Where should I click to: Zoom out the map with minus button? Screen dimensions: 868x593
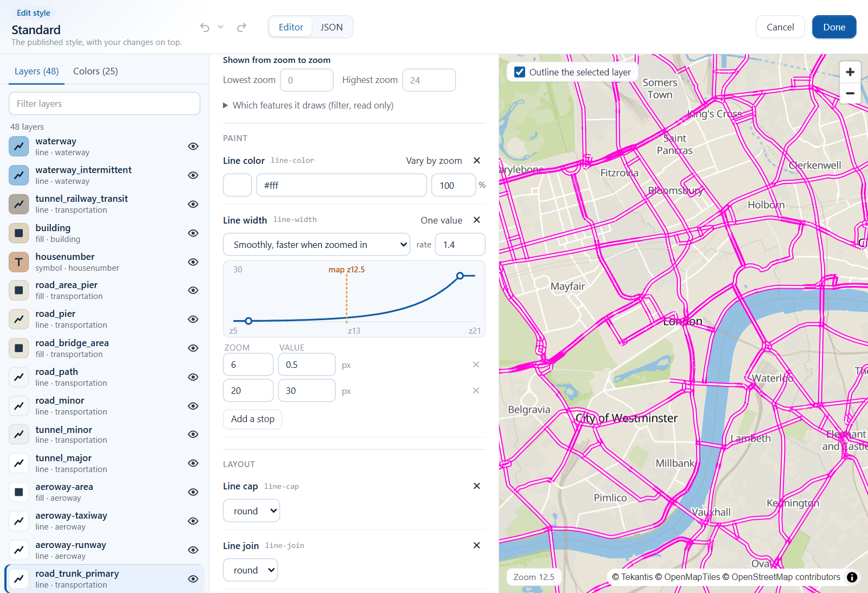click(850, 93)
